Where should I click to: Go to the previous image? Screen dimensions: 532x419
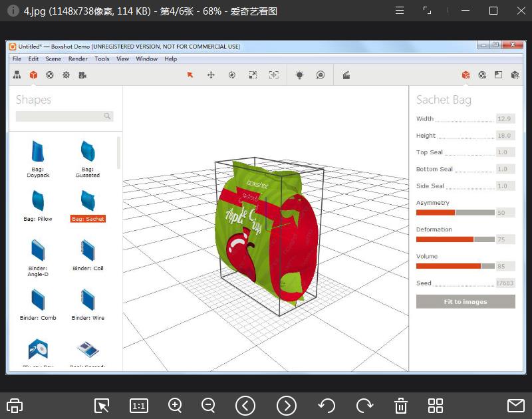(x=245, y=406)
